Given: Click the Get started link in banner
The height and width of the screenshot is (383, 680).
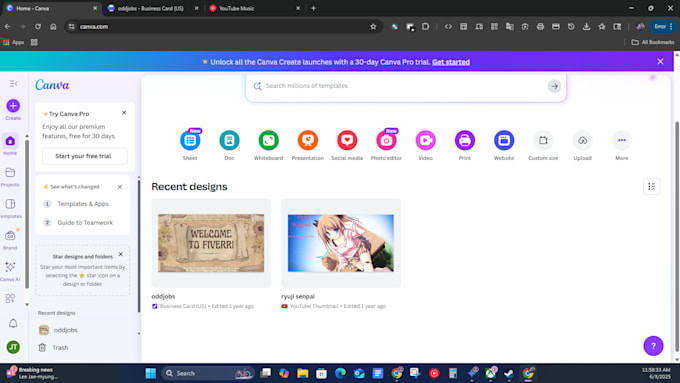Looking at the screenshot, I should tap(451, 62).
